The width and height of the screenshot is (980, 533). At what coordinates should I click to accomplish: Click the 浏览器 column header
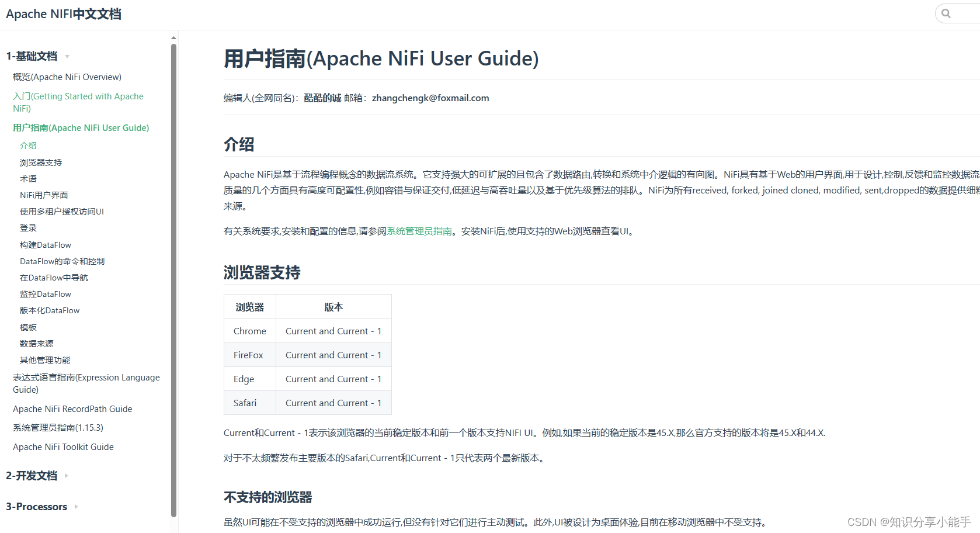coord(250,307)
